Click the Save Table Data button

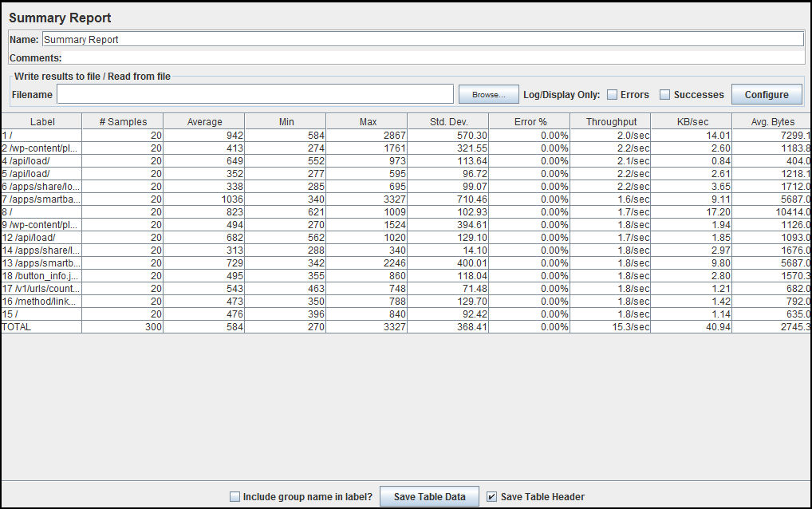pos(429,496)
